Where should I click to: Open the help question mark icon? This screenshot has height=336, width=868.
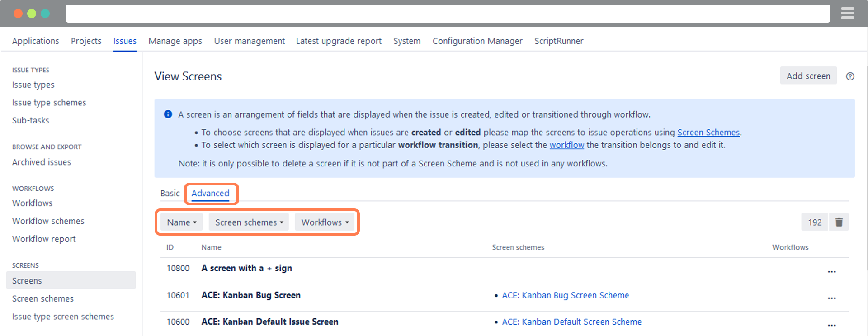point(850,76)
